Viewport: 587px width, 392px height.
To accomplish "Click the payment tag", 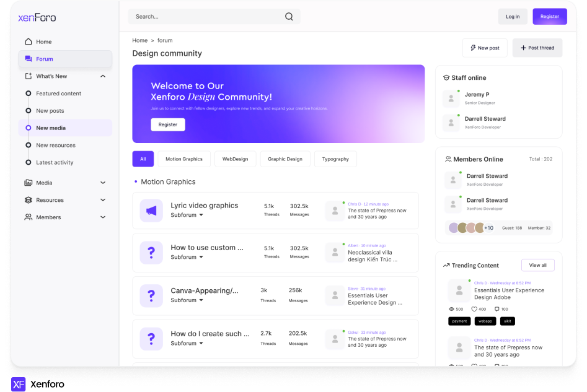I will 459,321.
